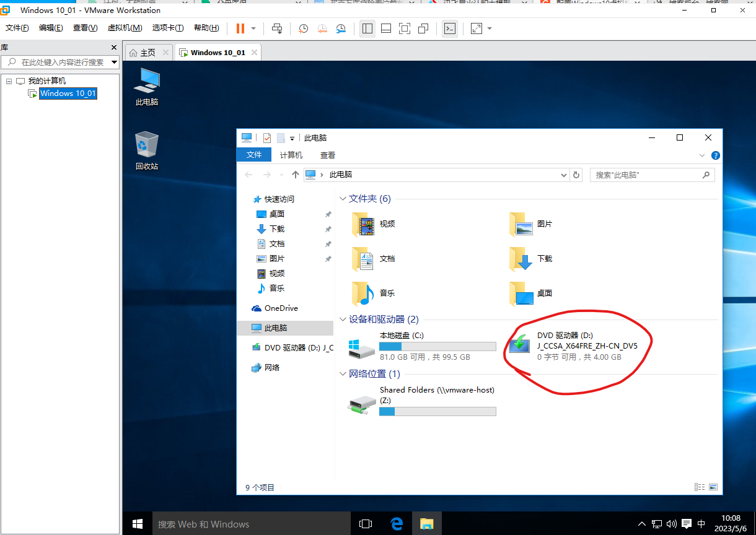Open the VMware virtual machine (M) menu
The width and height of the screenshot is (756, 535).
point(125,28)
